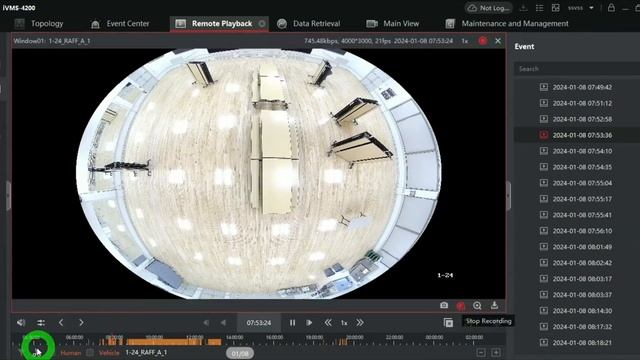Click the Not Logged cloud account button
The width and height of the screenshot is (640, 360).
click(x=489, y=8)
